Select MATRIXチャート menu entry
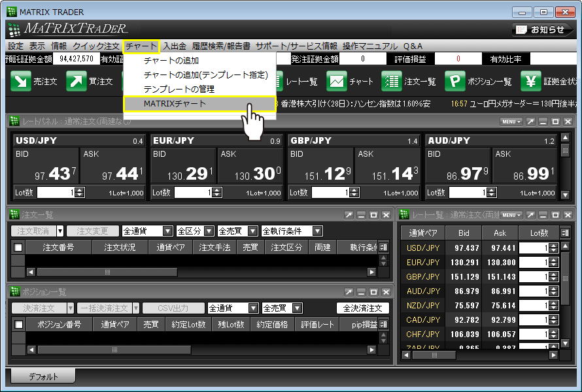 (x=200, y=104)
